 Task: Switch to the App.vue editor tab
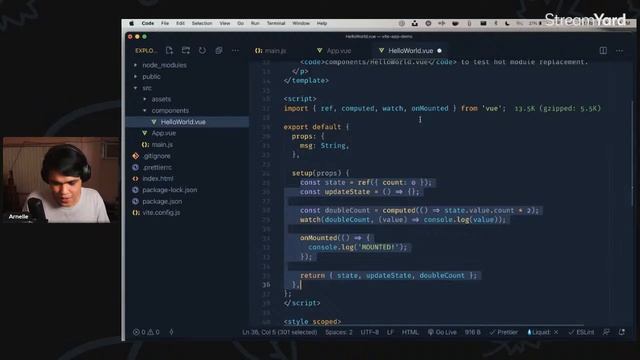[x=335, y=51]
